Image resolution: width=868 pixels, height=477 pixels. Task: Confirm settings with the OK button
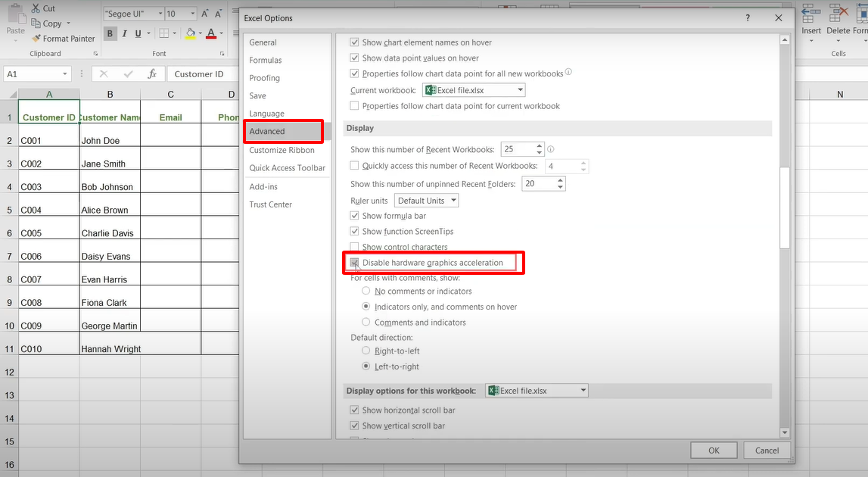pyautogui.click(x=713, y=450)
